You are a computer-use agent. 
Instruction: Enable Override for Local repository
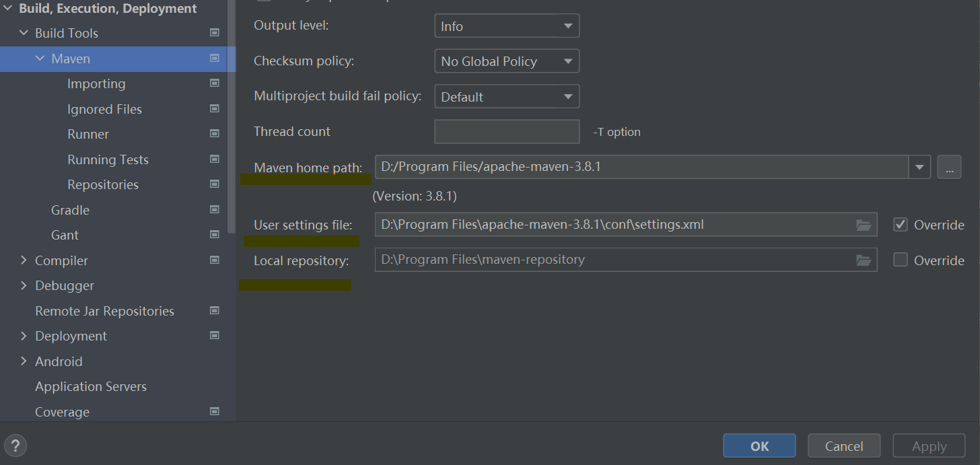[x=901, y=260]
